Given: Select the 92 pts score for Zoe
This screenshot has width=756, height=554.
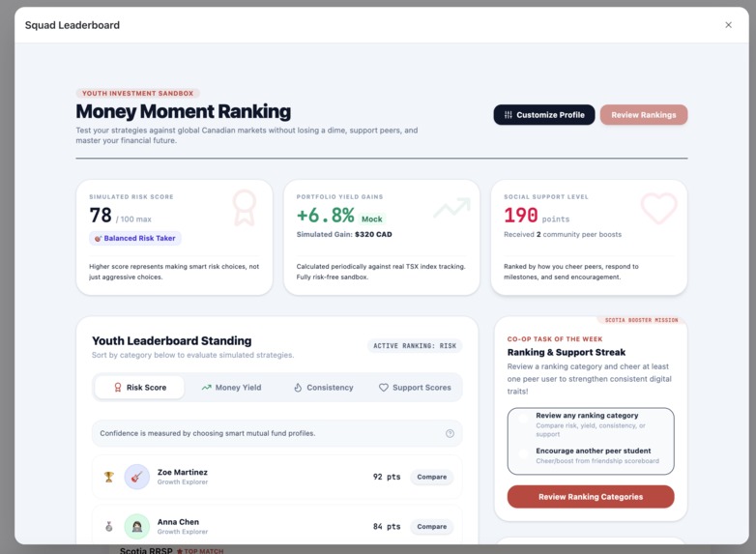Looking at the screenshot, I should (x=387, y=477).
